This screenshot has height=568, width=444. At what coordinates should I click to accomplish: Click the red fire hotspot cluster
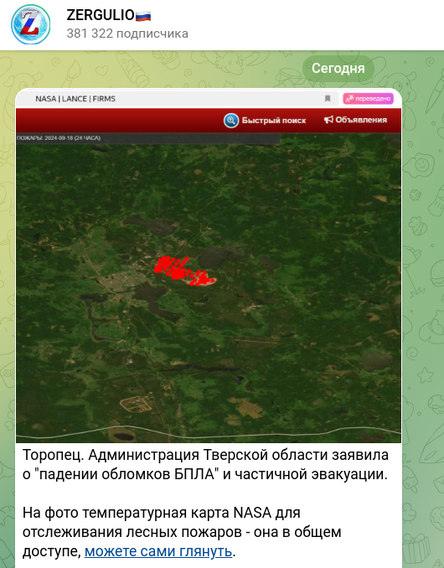185,271
